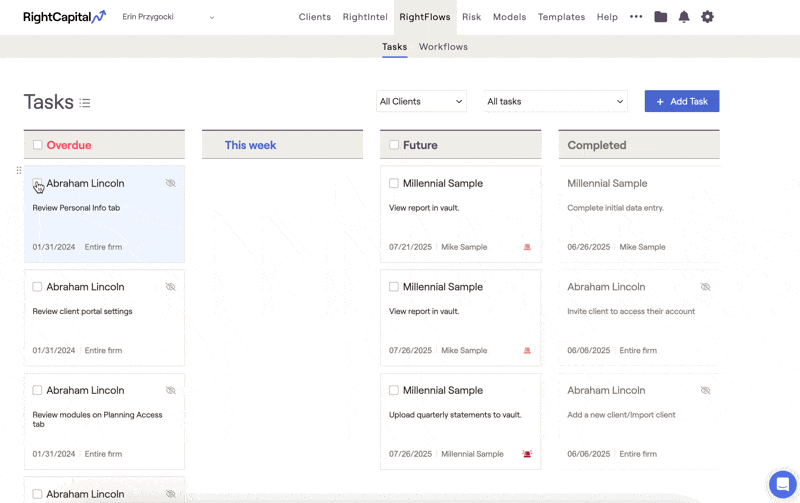Toggle hidden-eye icon on Review Personal Info task
The width and height of the screenshot is (800, 503).
point(170,183)
